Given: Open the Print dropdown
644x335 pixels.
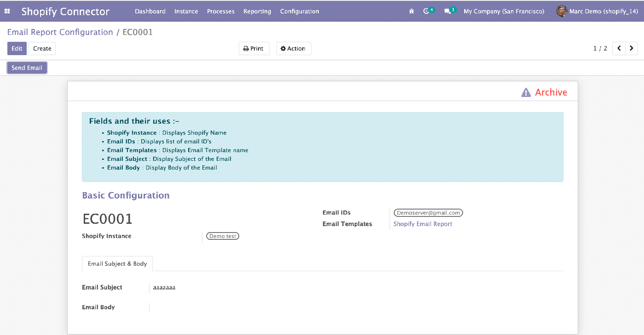Looking at the screenshot, I should pos(254,48).
